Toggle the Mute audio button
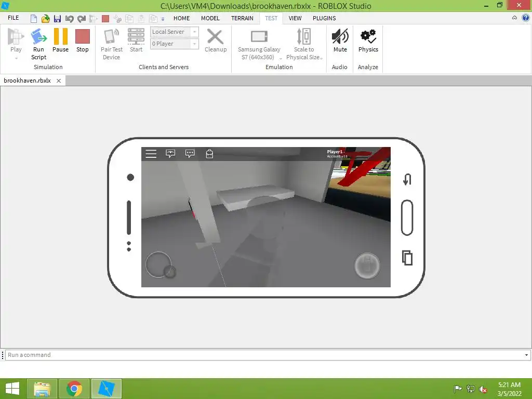This screenshot has width=532, height=399. pyautogui.click(x=340, y=40)
